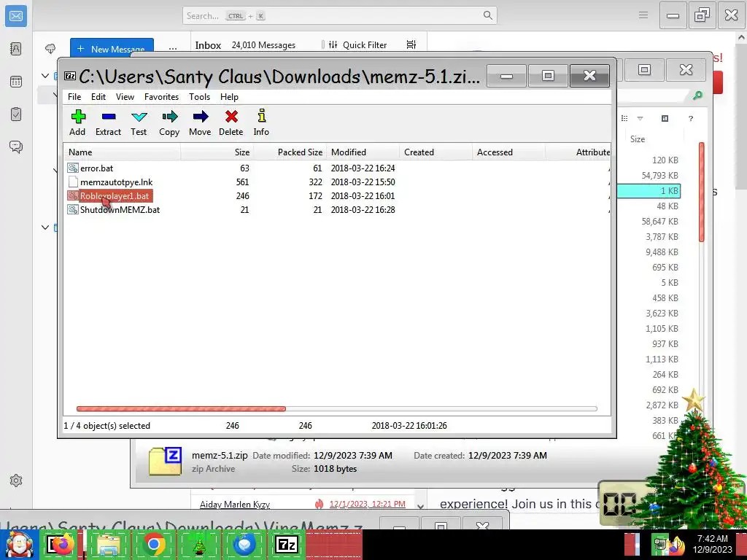The width and height of the screenshot is (747, 560).
Task: Open the Tasks sidebar icon
Action: pos(16,114)
